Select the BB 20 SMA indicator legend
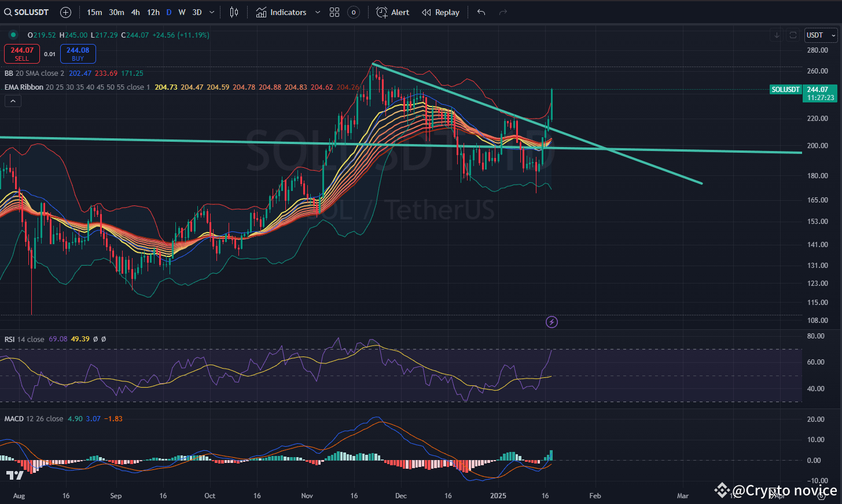 coord(35,73)
